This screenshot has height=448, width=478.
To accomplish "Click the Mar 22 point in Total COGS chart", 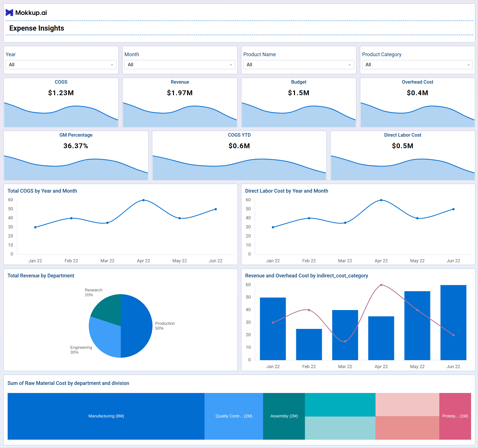I will [x=108, y=223].
